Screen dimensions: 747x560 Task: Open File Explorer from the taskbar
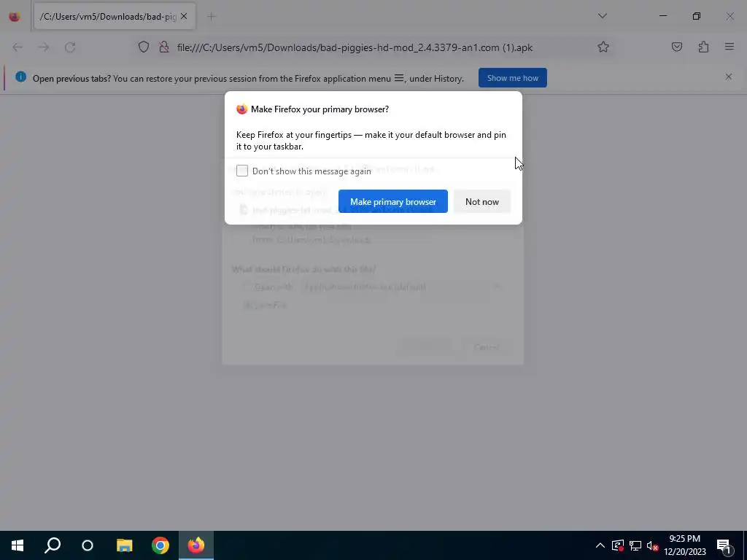click(124, 545)
